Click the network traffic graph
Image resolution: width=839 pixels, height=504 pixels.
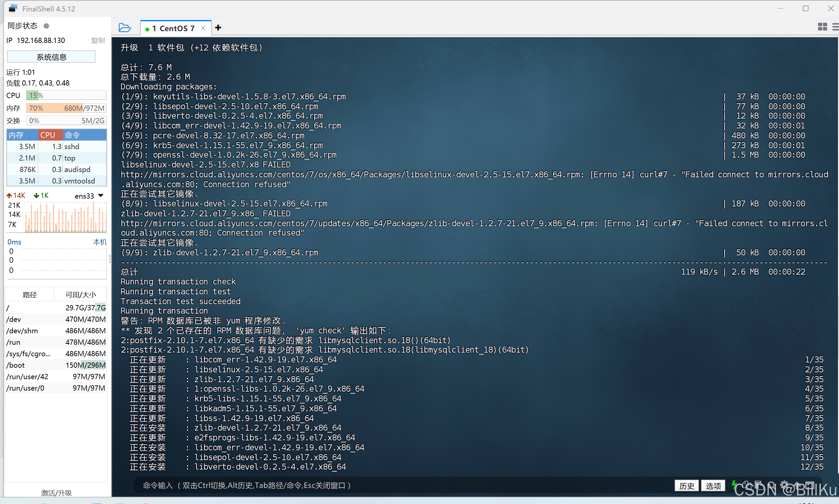pyautogui.click(x=66, y=217)
